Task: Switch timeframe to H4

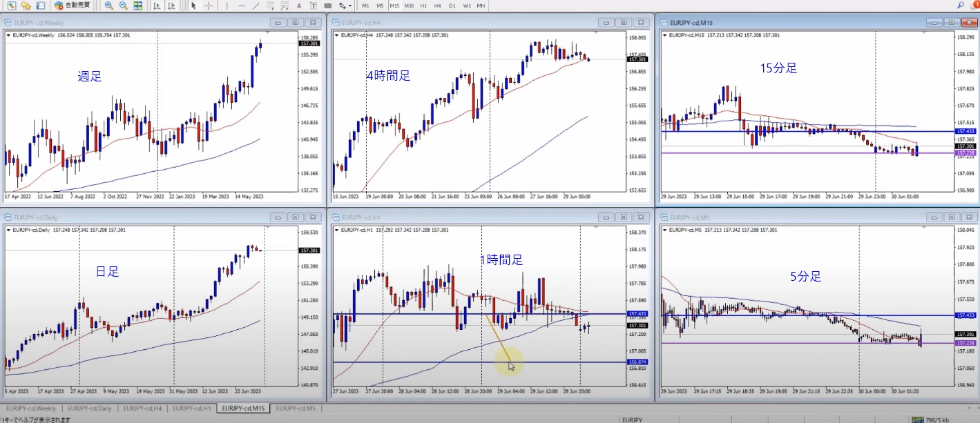Action: (x=437, y=6)
